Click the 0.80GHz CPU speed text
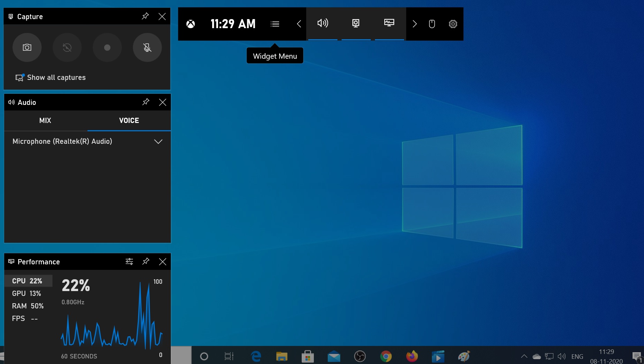The width and height of the screenshot is (644, 364). [73, 302]
